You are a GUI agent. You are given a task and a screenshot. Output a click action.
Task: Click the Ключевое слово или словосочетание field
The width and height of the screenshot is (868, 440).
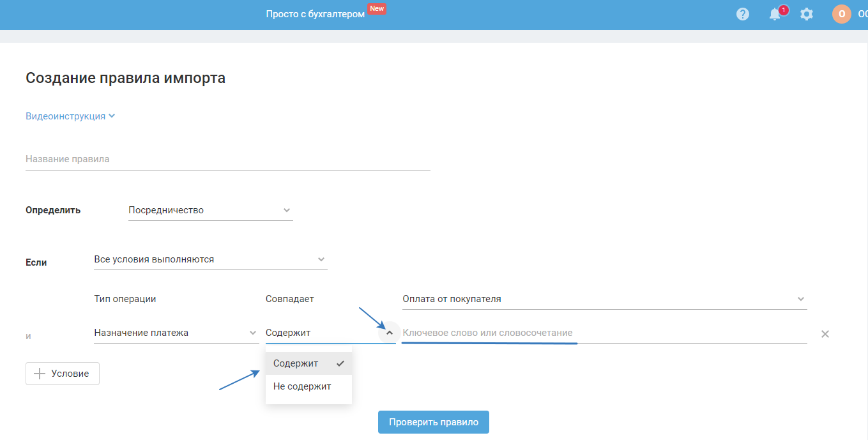coord(604,333)
